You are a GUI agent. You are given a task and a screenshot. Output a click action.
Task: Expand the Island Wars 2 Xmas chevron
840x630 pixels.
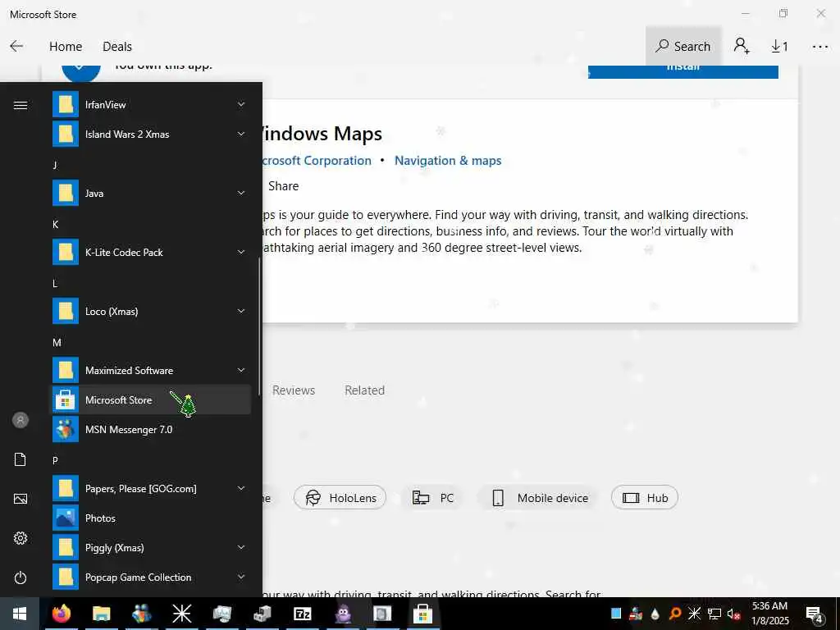pos(241,134)
